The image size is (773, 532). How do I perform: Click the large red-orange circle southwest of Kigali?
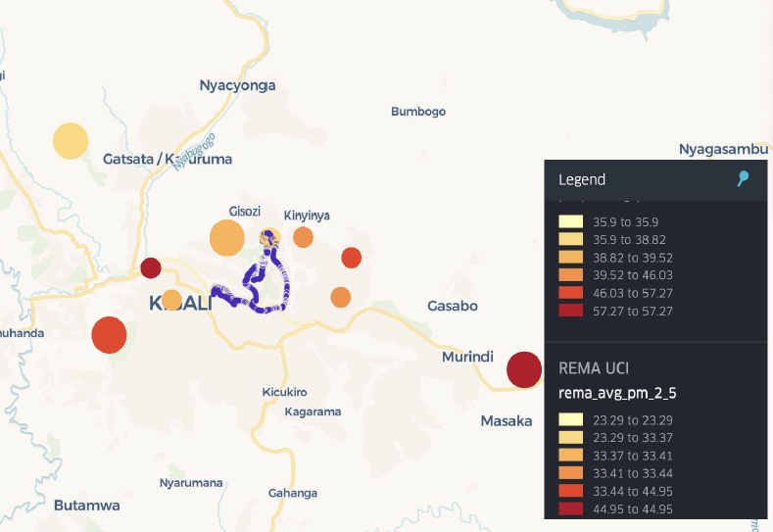(x=109, y=334)
